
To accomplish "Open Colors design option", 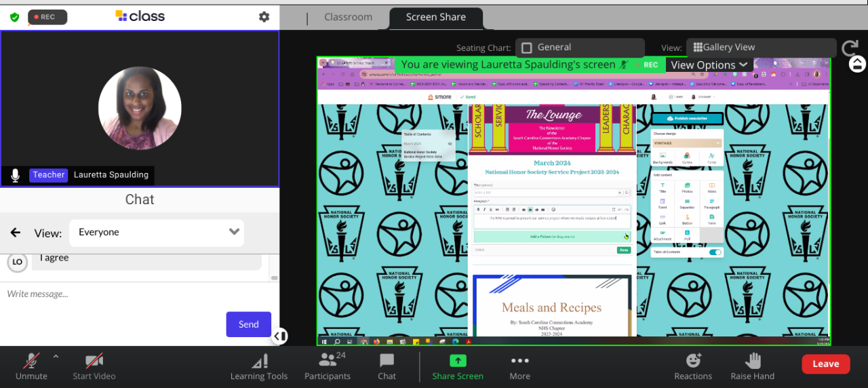I will (687, 158).
